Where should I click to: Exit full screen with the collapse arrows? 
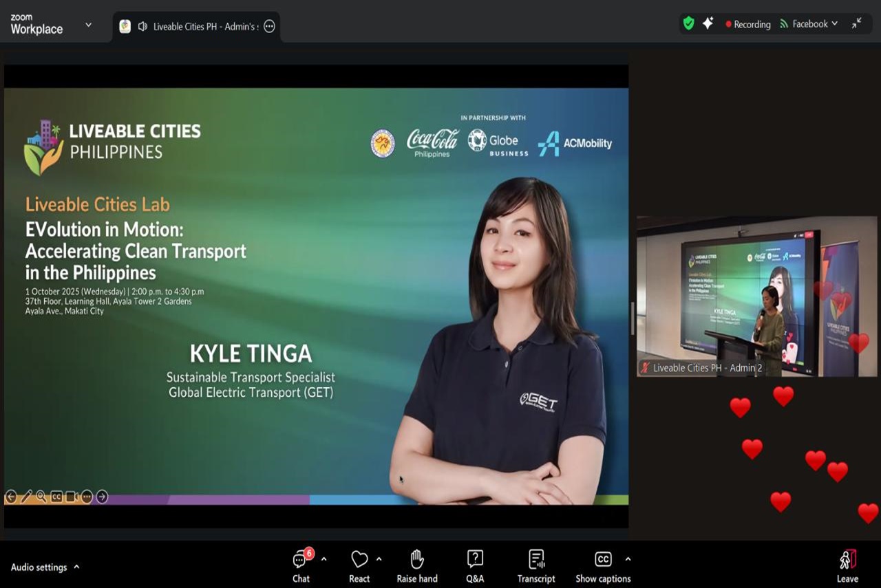pos(856,23)
